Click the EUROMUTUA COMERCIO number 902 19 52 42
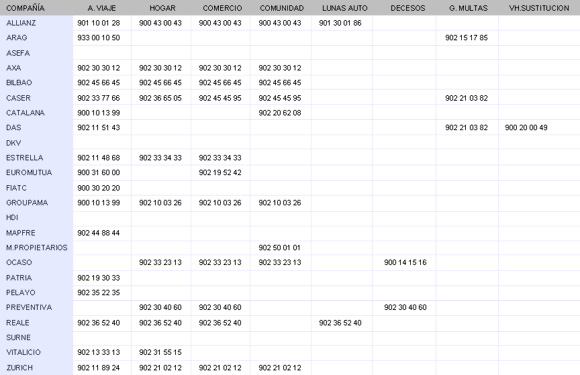 click(220, 172)
